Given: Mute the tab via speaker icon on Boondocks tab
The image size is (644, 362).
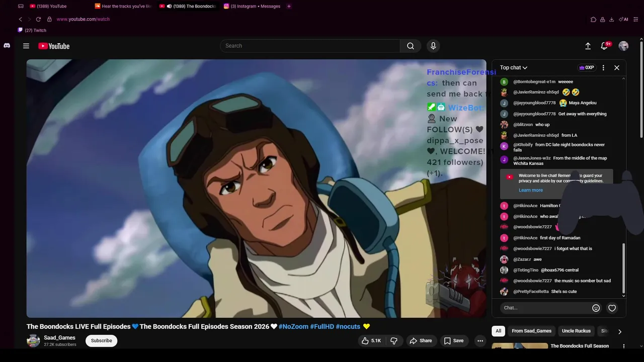Looking at the screenshot, I should (169, 6).
